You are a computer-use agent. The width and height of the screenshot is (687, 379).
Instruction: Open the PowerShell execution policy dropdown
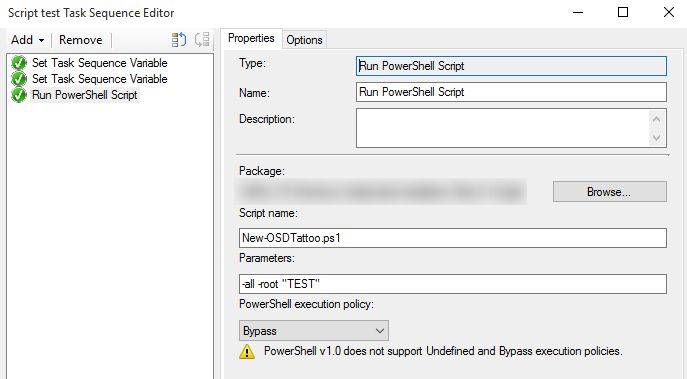point(314,331)
